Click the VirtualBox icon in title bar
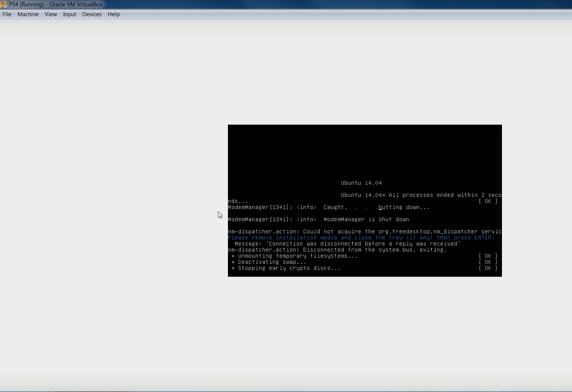The height and width of the screenshot is (392, 572). pyautogui.click(x=3, y=4)
